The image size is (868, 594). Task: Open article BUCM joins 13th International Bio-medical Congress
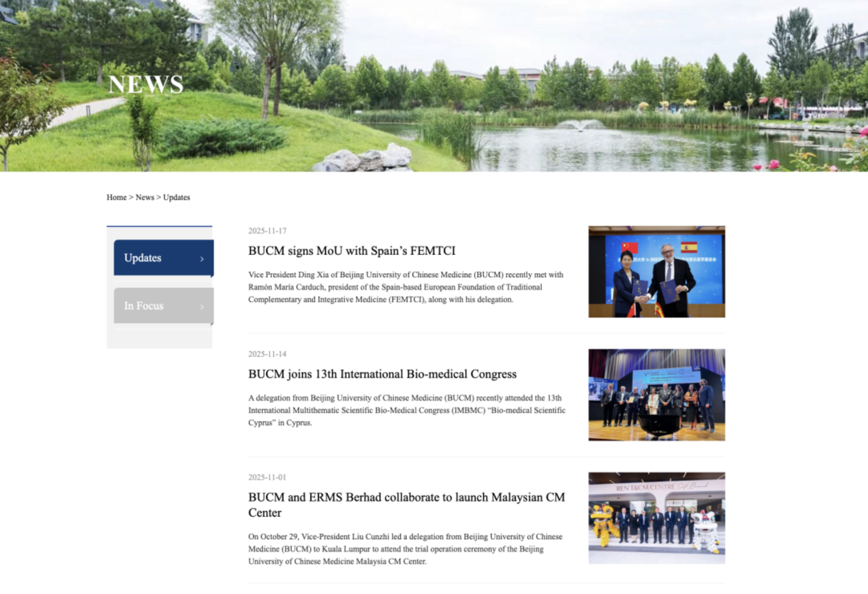click(382, 374)
